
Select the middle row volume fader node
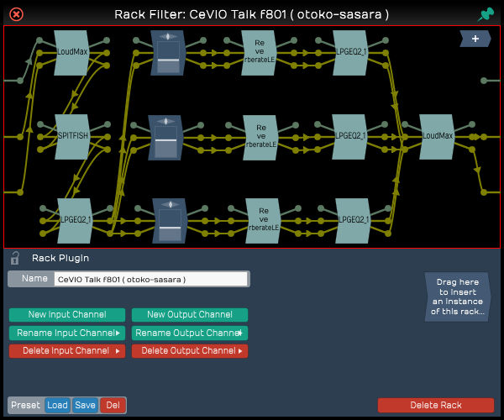(x=165, y=138)
